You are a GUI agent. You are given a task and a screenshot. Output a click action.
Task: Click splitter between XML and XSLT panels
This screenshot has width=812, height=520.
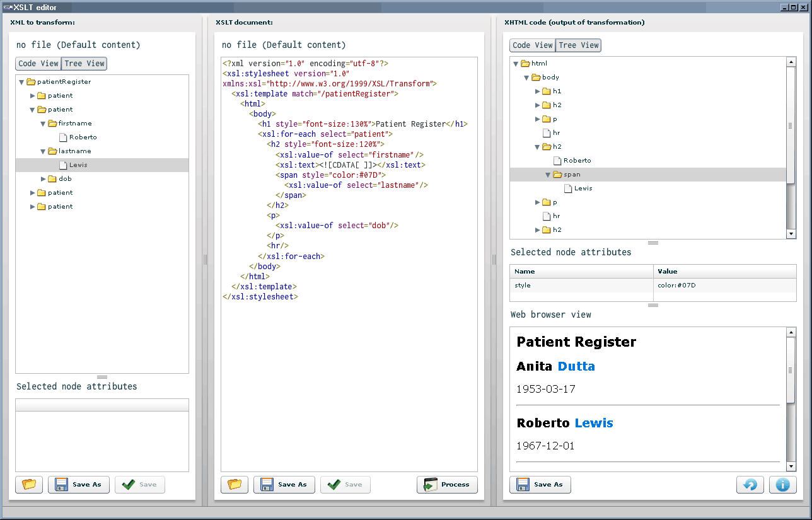pyautogui.click(x=204, y=259)
